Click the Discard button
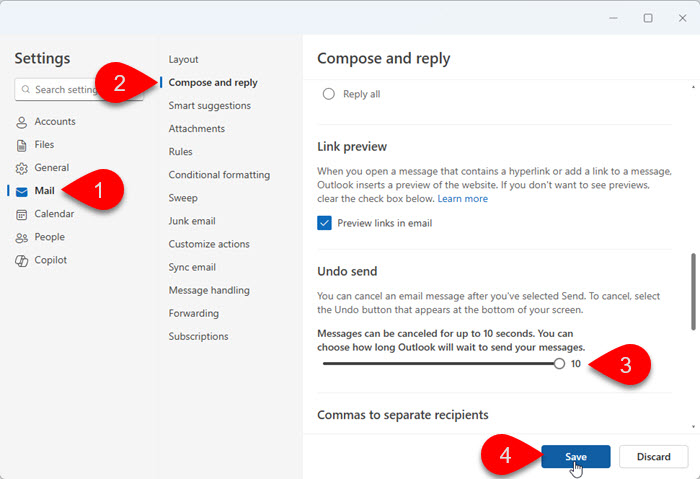 (x=653, y=457)
